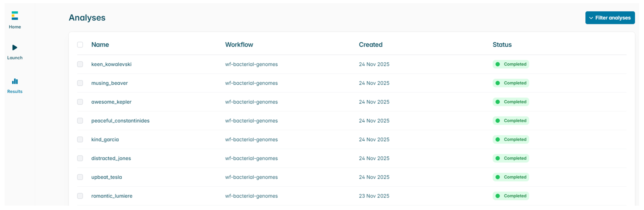Image resolution: width=644 pixels, height=210 pixels.
Task: Check the checkbox for distracted_jones
Action: tap(80, 158)
